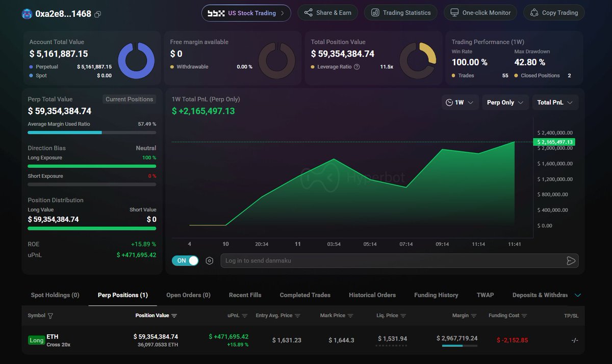The image size is (612, 364).
Task: Click the 42.80 % max drawdown value
Action: tap(530, 62)
